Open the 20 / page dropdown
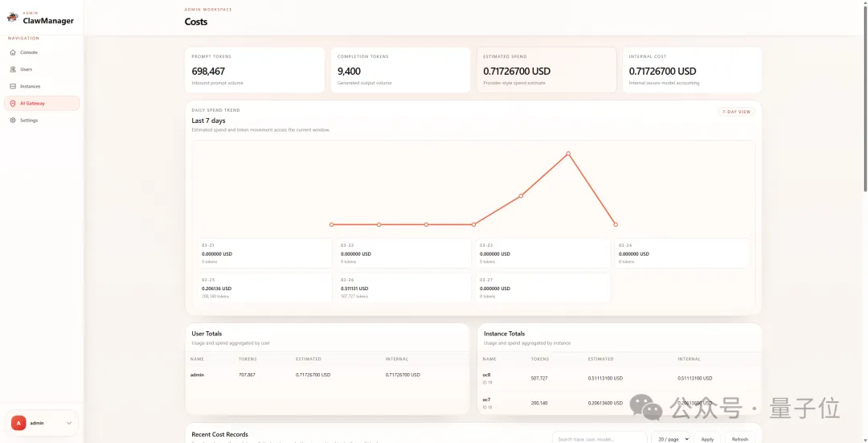Viewport: 868px width, 443px height. coord(670,439)
